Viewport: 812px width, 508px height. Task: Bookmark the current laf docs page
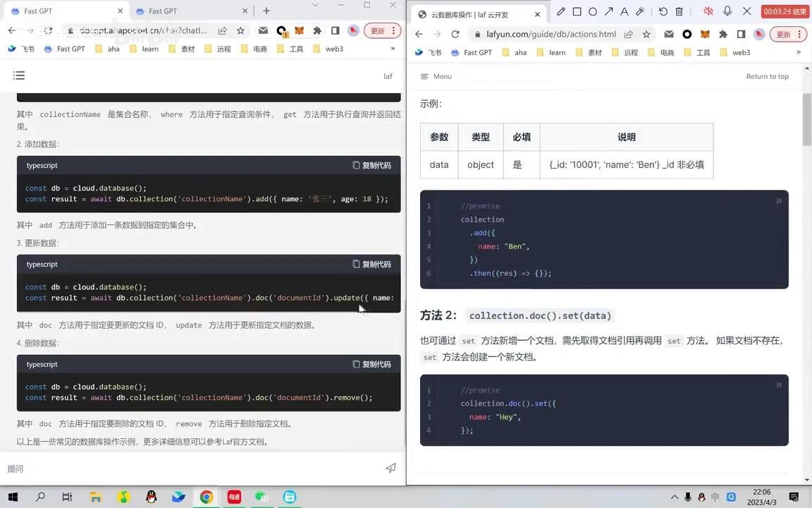point(646,33)
